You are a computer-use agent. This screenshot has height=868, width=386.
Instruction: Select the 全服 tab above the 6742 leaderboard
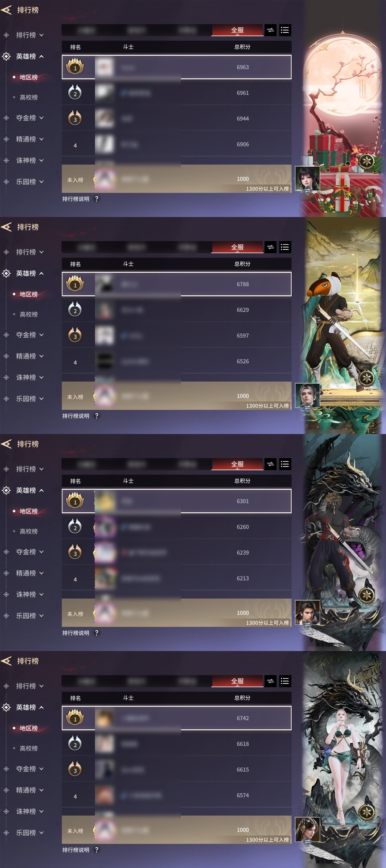237,681
